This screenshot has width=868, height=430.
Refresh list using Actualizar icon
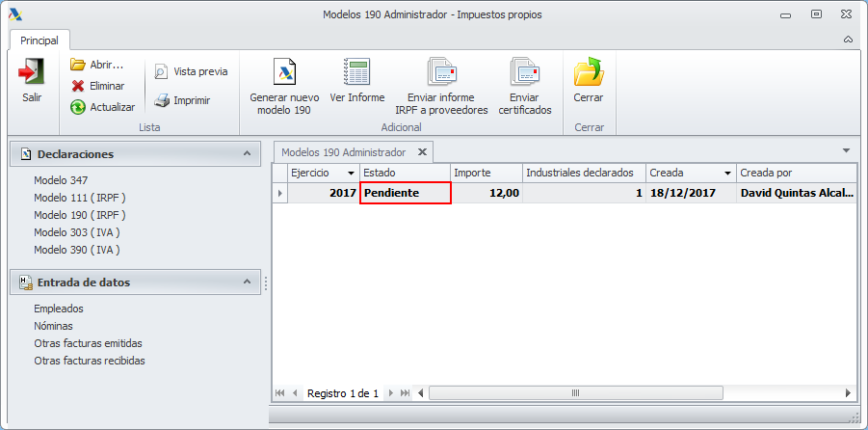pyautogui.click(x=78, y=107)
